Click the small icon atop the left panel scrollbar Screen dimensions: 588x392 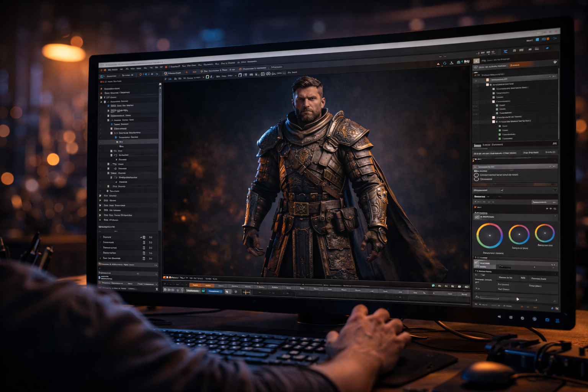160,85
